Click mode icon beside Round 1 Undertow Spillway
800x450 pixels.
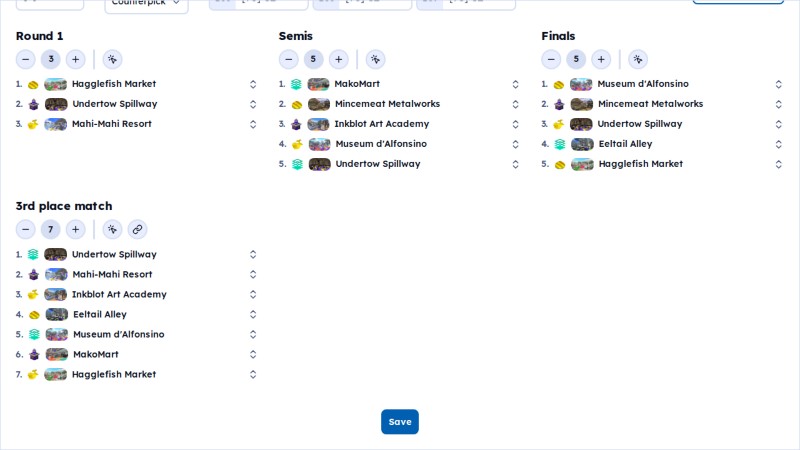(34, 104)
